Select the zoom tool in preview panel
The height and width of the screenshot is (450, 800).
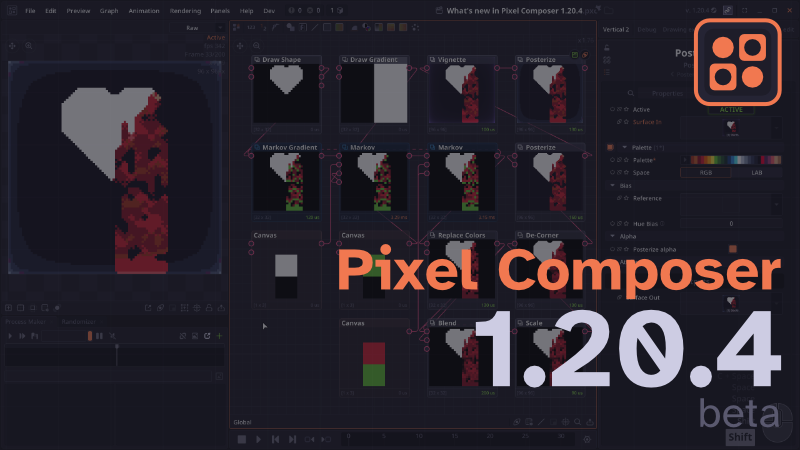tap(29, 45)
